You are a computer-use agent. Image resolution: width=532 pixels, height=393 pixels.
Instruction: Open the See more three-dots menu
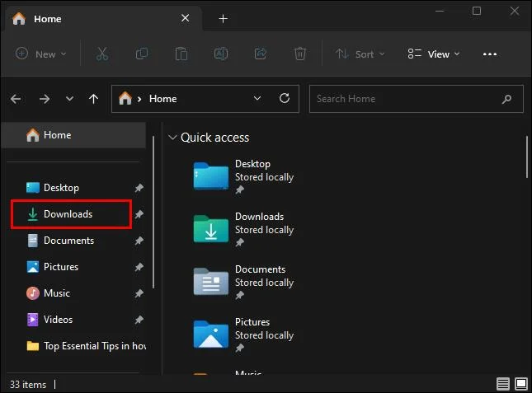click(x=490, y=54)
